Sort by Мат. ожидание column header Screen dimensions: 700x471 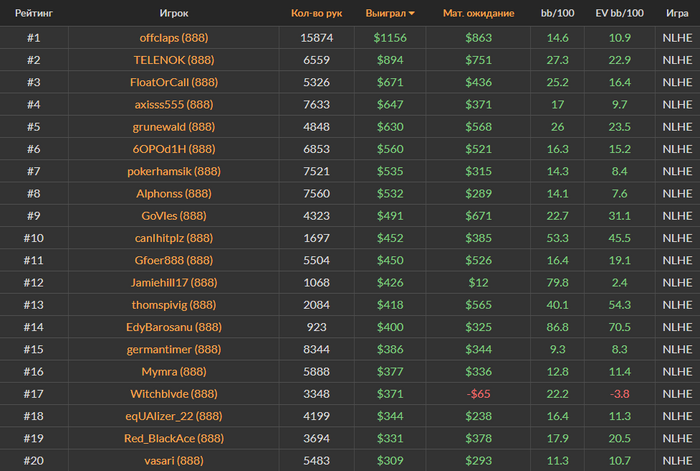(x=478, y=14)
